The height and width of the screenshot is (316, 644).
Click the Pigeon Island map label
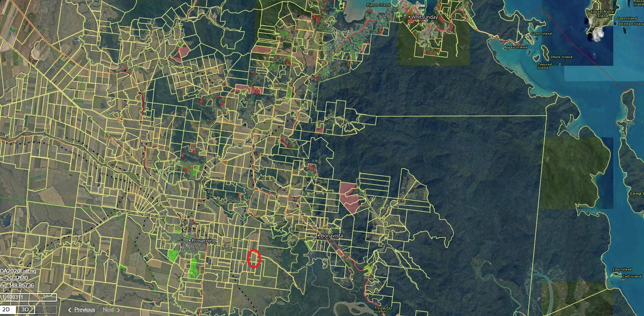(x=378, y=5)
